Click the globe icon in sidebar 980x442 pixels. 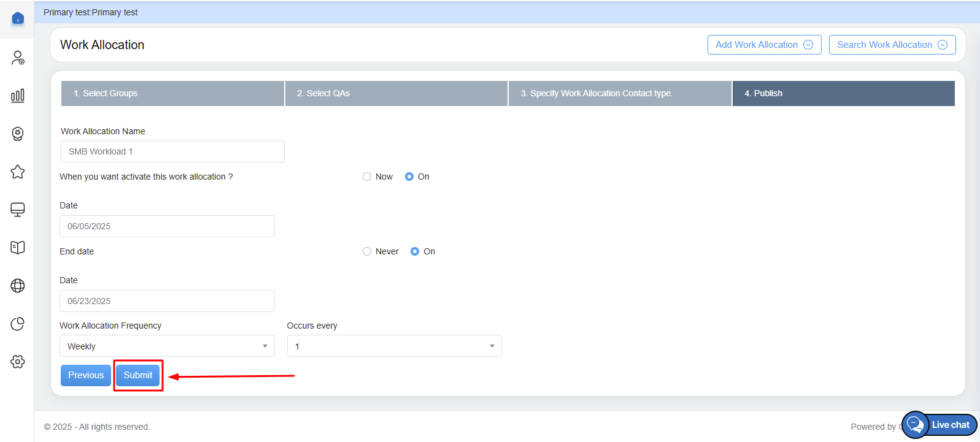[x=18, y=286]
